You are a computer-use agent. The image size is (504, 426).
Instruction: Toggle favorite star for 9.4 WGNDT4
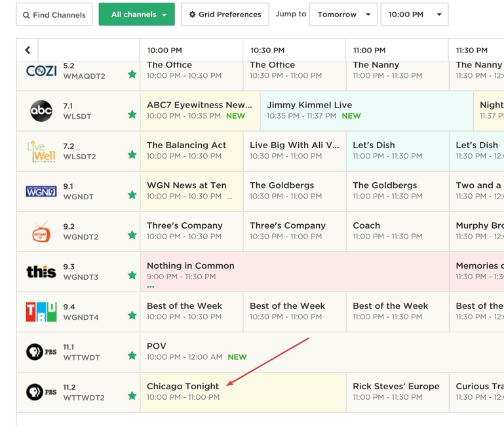pyautogui.click(x=132, y=315)
